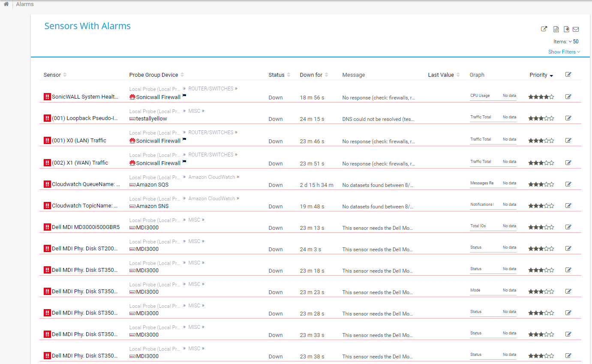Click the edit icon for the Cloudwatch QueueName sensor

(x=568, y=184)
